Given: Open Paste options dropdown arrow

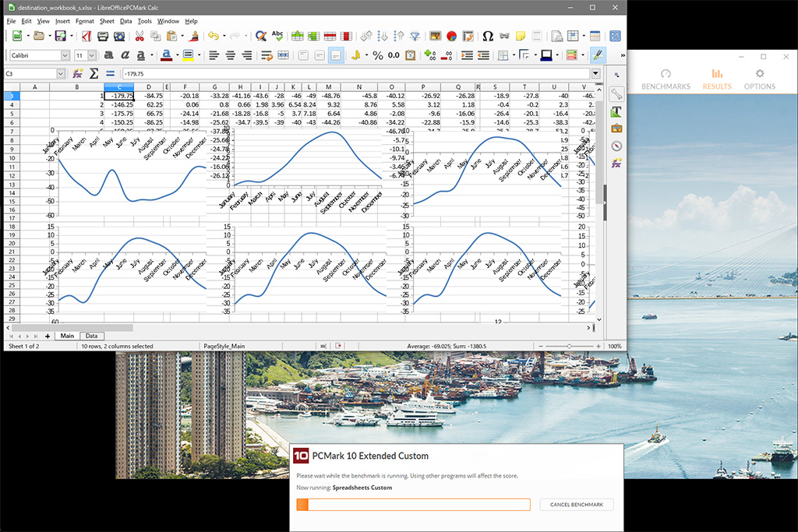Looking at the screenshot, I should [x=182, y=36].
